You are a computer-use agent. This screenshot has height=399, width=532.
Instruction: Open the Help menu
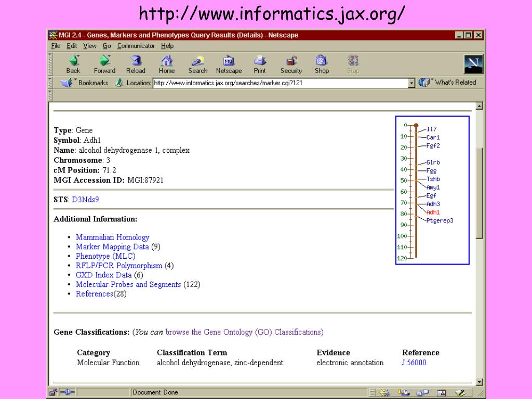coord(167,46)
